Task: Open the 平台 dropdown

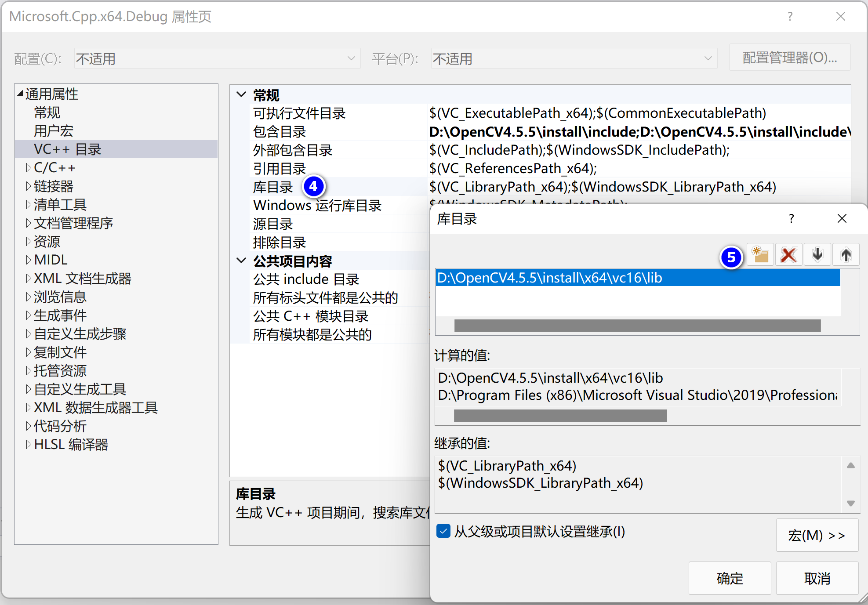Action: tap(708, 58)
